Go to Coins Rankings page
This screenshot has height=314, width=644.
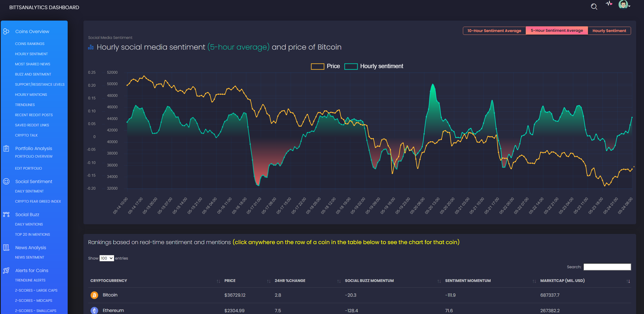[30, 44]
